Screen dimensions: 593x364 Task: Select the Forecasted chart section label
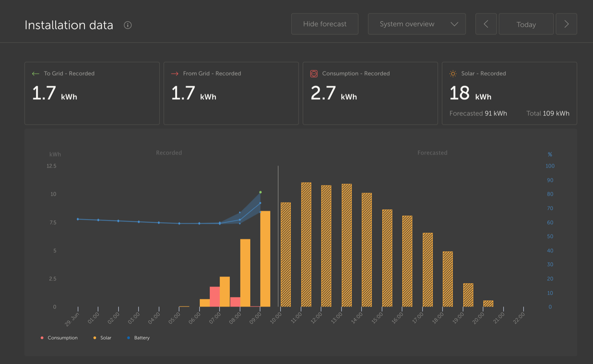[x=432, y=152]
